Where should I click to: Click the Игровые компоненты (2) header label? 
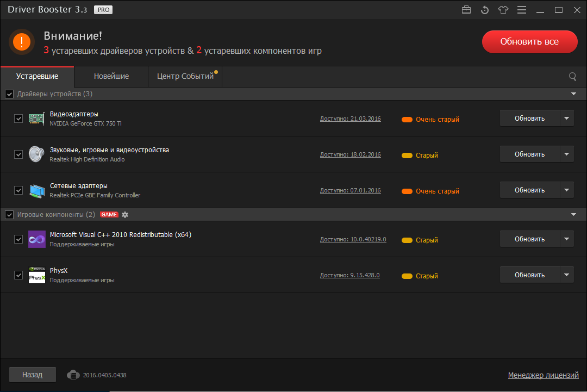pyautogui.click(x=56, y=215)
